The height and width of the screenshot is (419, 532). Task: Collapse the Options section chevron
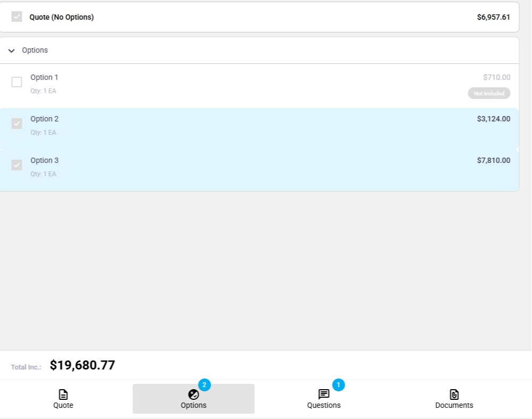[11, 50]
